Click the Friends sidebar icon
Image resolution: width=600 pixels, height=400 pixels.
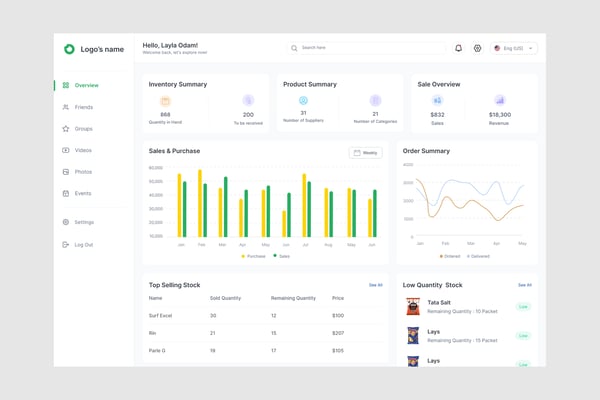tap(66, 107)
